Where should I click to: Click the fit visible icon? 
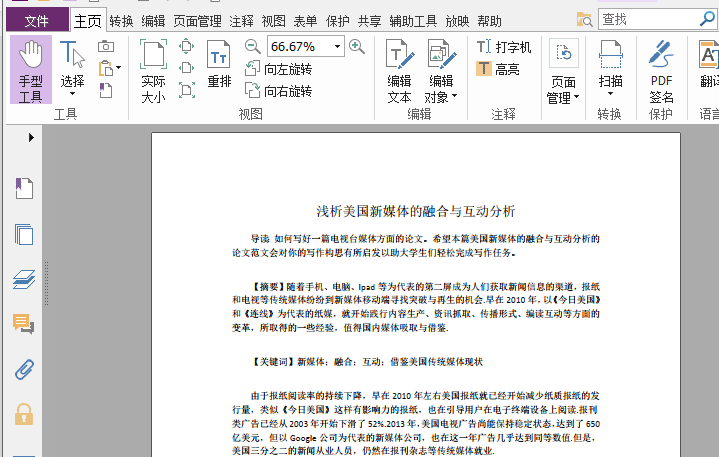coord(186,90)
